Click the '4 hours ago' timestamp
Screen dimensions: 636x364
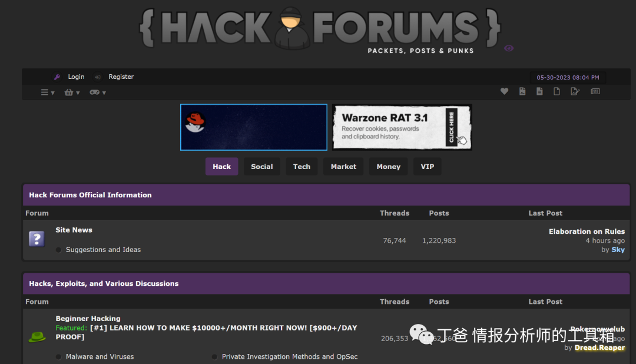point(605,241)
